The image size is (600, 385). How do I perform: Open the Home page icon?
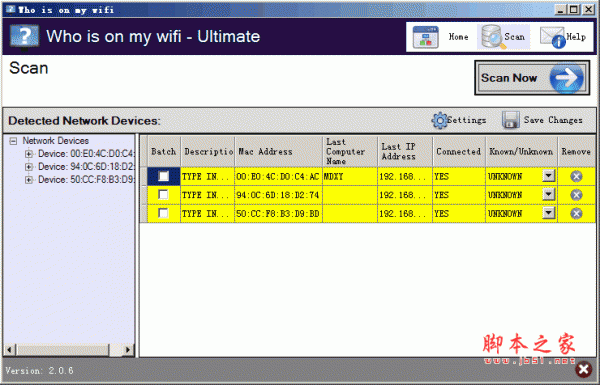(425, 37)
